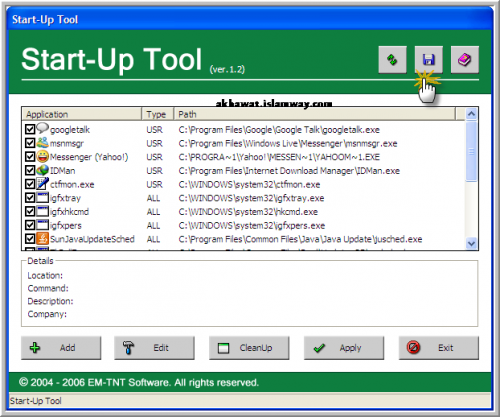
Task: Select the Yahoo Messenger smiley icon
Action: (42, 156)
